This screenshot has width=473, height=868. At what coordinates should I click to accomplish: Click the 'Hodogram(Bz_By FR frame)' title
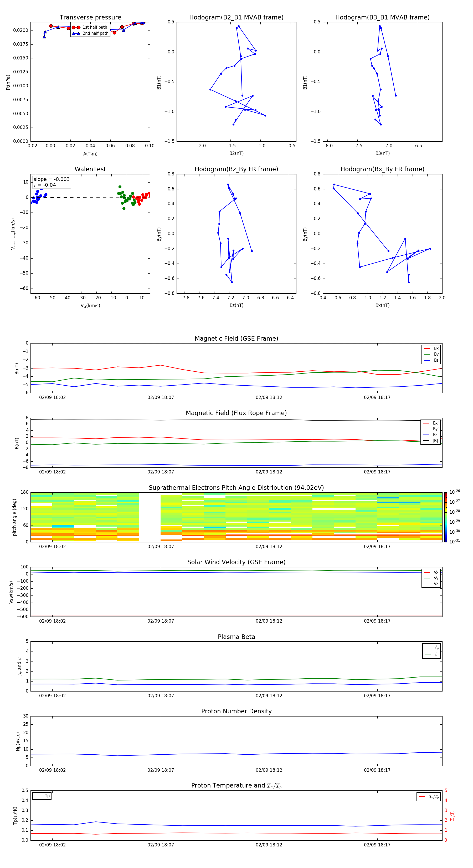click(x=236, y=169)
